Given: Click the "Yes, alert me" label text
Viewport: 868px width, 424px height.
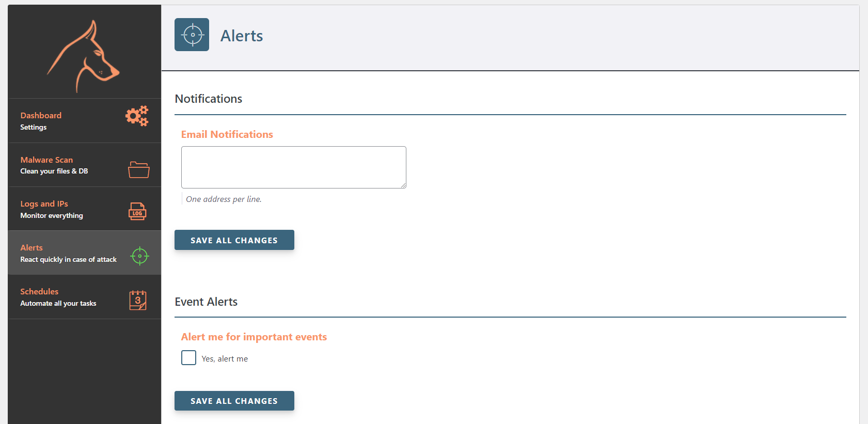Looking at the screenshot, I should [x=225, y=359].
